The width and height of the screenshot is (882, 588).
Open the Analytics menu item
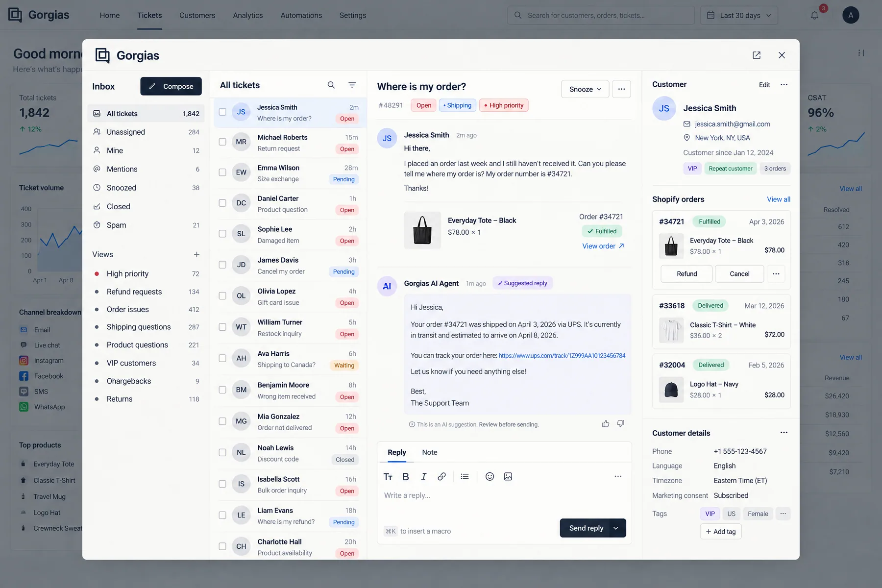click(x=248, y=15)
